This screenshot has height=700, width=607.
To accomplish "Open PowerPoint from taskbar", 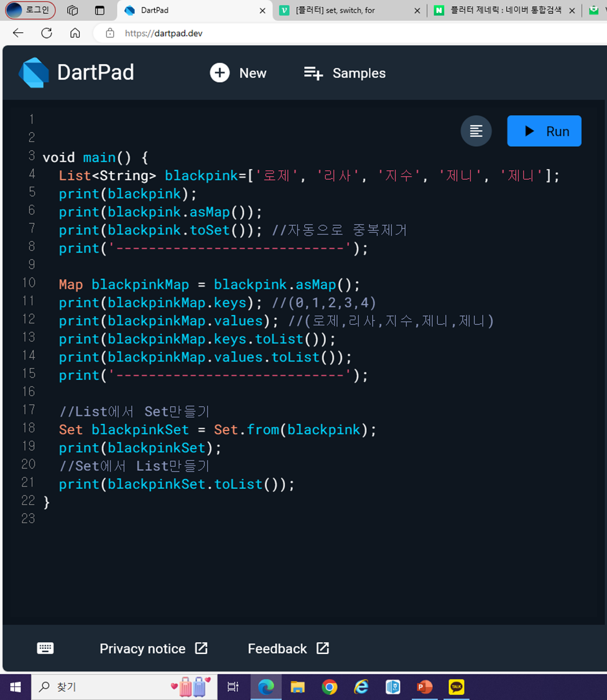I will pos(424,687).
